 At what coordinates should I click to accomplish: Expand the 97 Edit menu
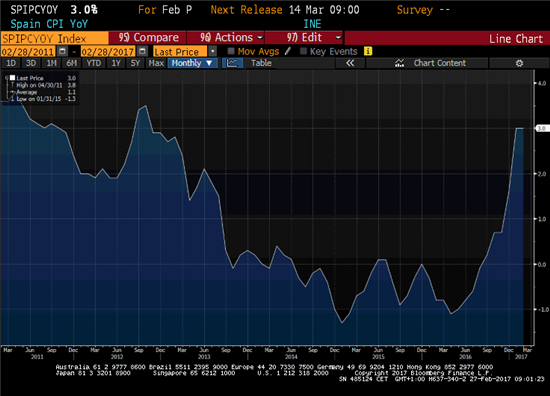[x=304, y=38]
